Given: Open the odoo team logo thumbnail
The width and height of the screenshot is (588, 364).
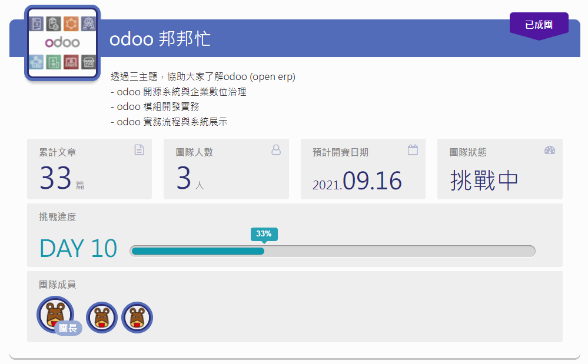Looking at the screenshot, I should (x=62, y=43).
